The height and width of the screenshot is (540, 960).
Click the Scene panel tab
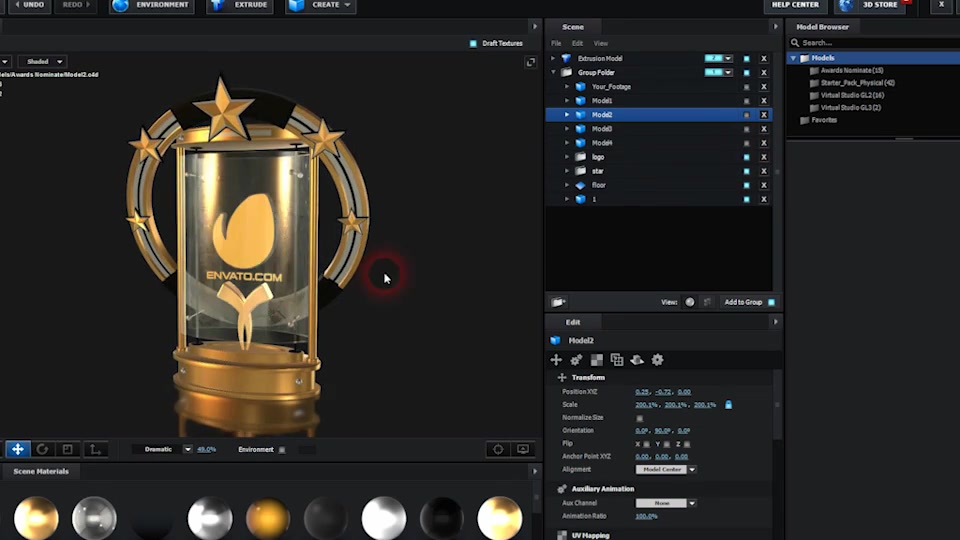click(x=572, y=27)
